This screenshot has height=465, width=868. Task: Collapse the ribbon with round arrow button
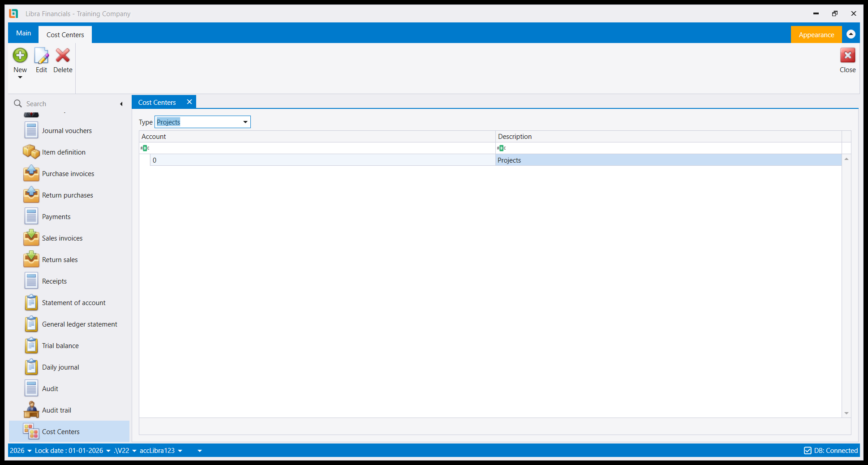tap(851, 34)
